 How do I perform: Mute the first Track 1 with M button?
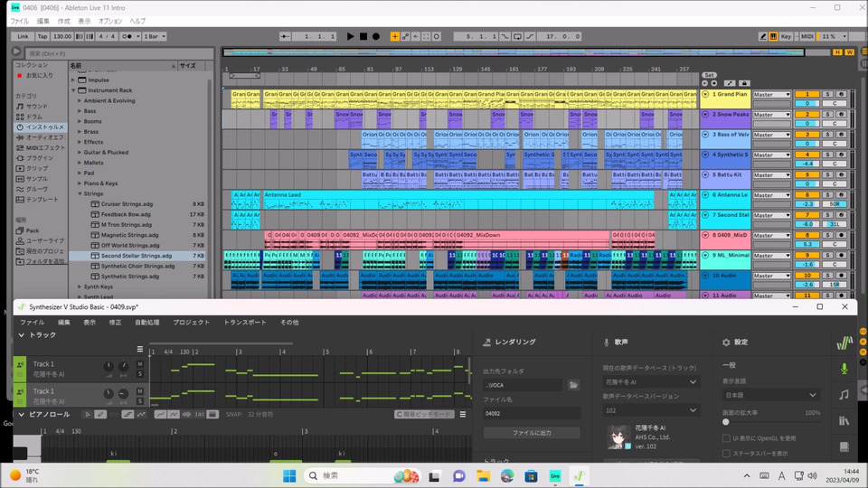pos(140,364)
